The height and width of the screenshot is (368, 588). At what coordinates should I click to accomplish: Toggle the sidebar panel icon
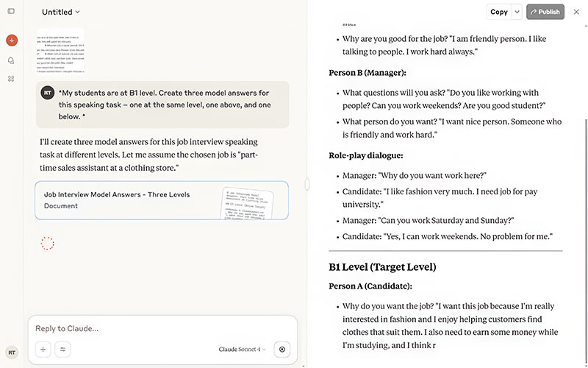pos(11,11)
